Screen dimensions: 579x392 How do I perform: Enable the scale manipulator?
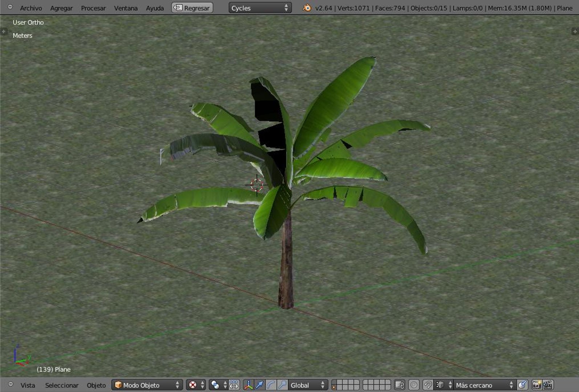coord(282,385)
